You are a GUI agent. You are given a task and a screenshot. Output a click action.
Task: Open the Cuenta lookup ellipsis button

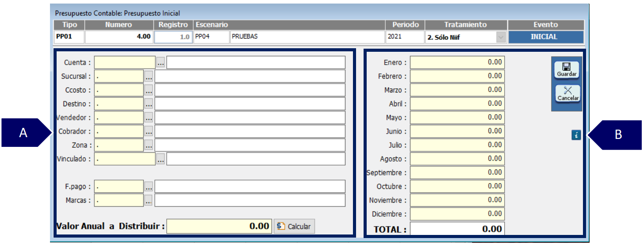(x=161, y=63)
